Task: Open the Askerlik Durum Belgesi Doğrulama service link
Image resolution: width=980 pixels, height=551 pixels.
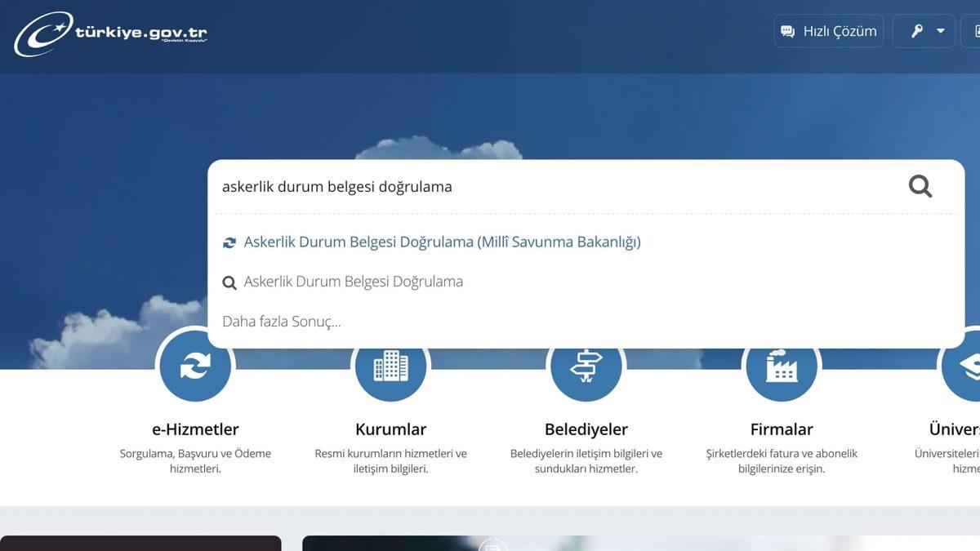Action: [x=443, y=242]
